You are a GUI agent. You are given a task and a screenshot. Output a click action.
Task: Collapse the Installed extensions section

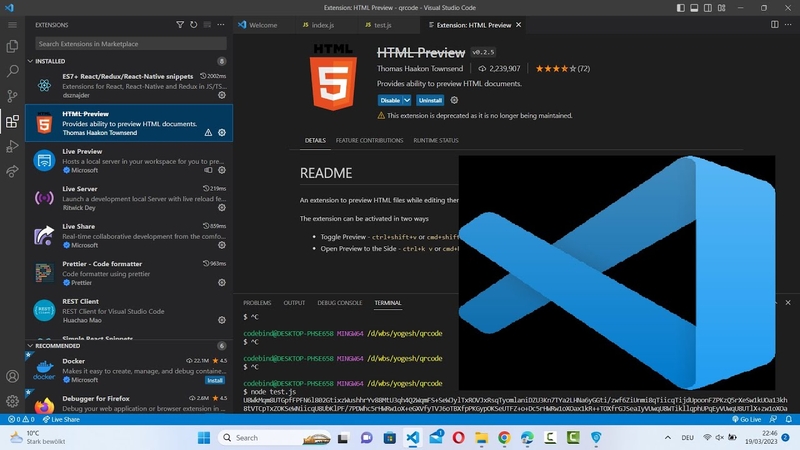(x=30, y=61)
